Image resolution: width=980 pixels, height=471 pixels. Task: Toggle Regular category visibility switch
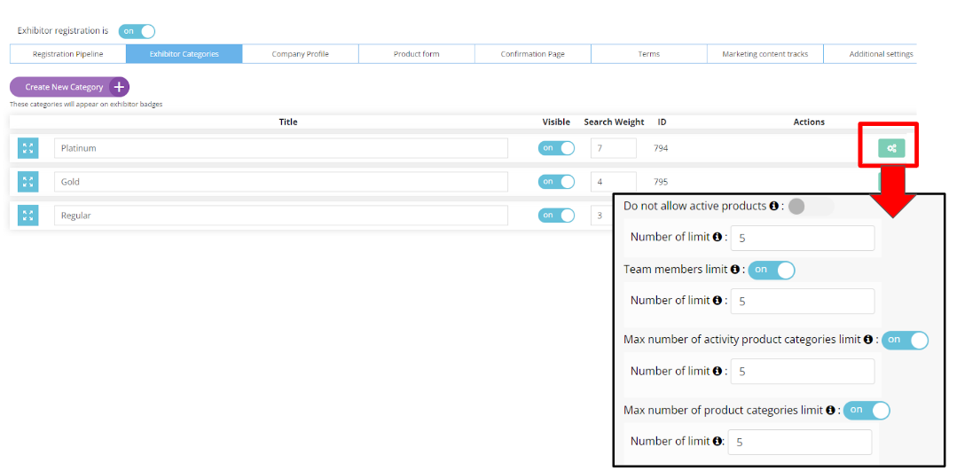click(x=556, y=216)
